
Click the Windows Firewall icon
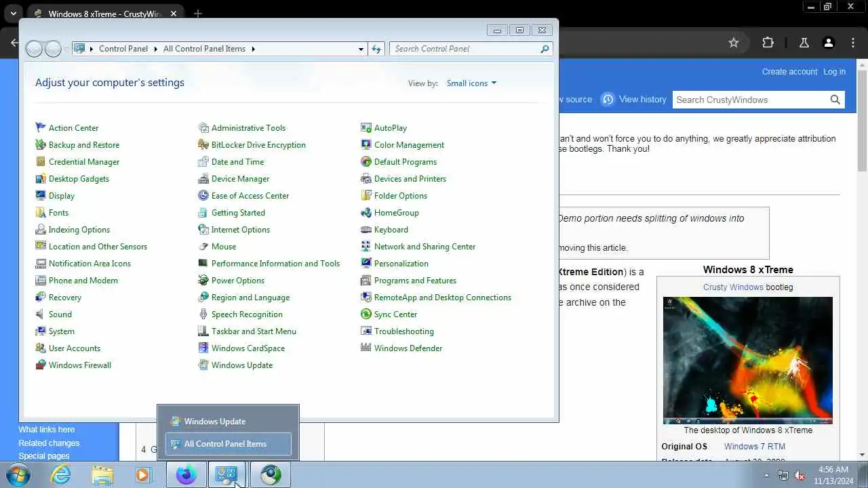point(41,365)
